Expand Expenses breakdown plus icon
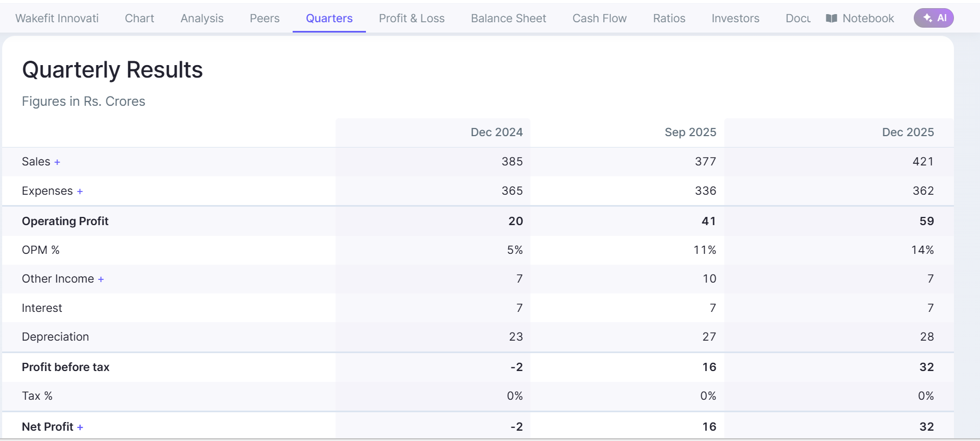 (x=80, y=191)
